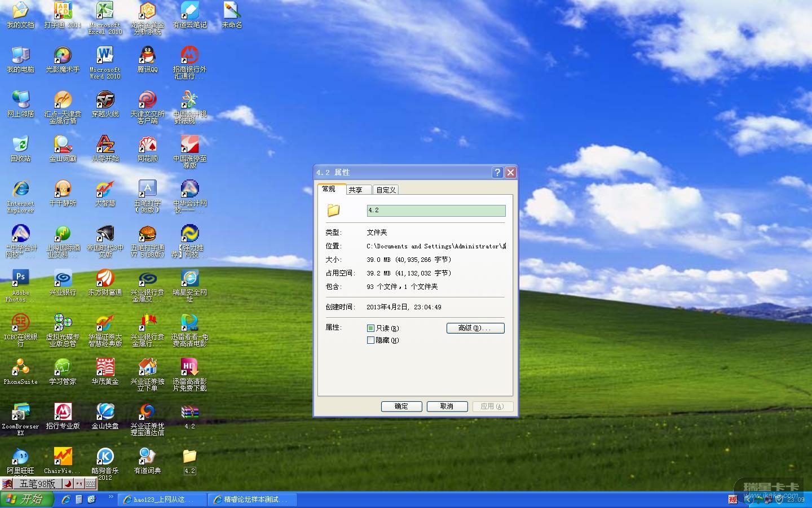Check the 隐藏 (hidden) attribute box
The height and width of the screenshot is (508, 812).
[370, 340]
